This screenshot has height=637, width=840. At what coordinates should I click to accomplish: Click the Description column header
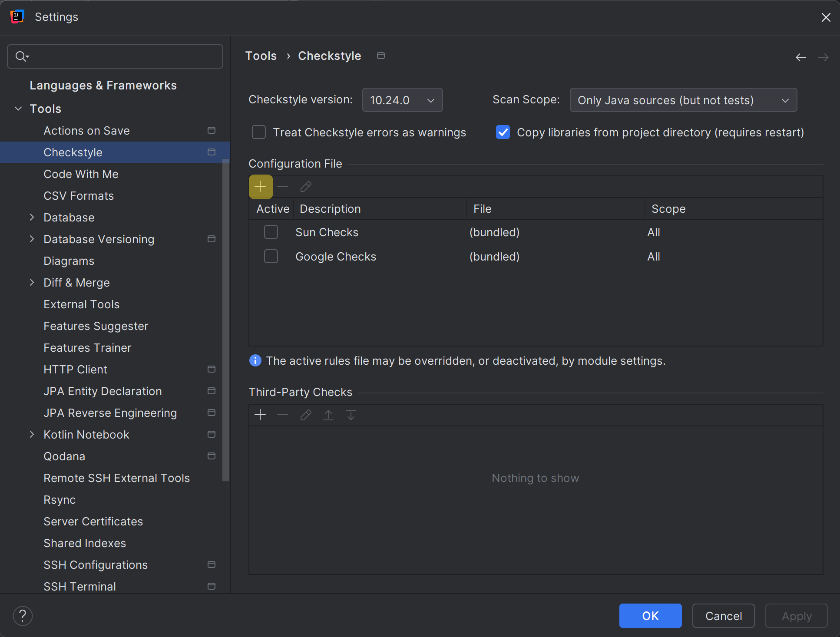[x=380, y=209]
